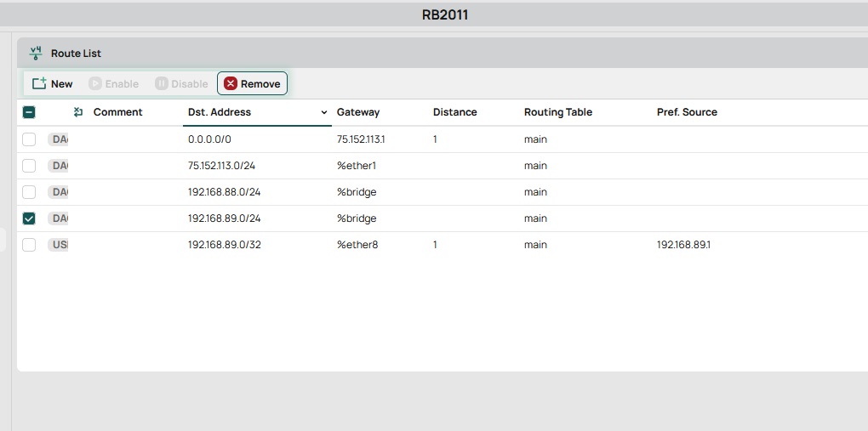Uncheck the 192.168.89.0/24 route checkbox
Viewport: 868px width, 431px height.
click(29, 218)
